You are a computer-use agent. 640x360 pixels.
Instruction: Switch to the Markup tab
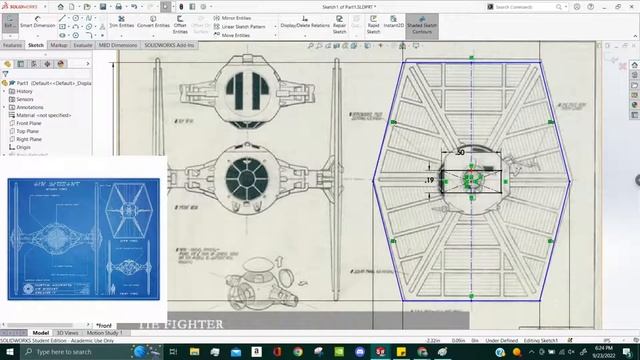click(x=59, y=45)
